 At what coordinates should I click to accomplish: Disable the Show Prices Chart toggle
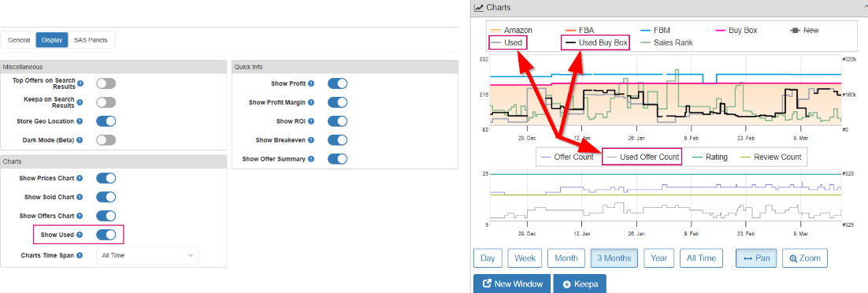[x=106, y=178]
